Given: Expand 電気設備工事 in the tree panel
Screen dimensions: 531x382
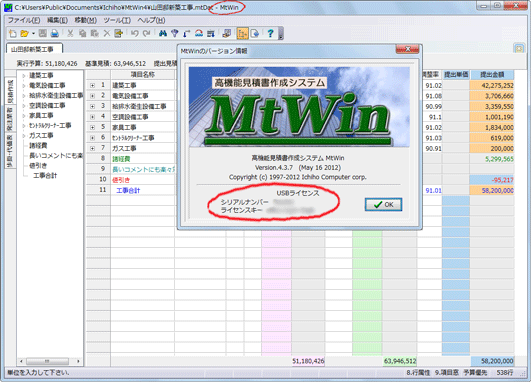Looking at the screenshot, I should [x=24, y=86].
